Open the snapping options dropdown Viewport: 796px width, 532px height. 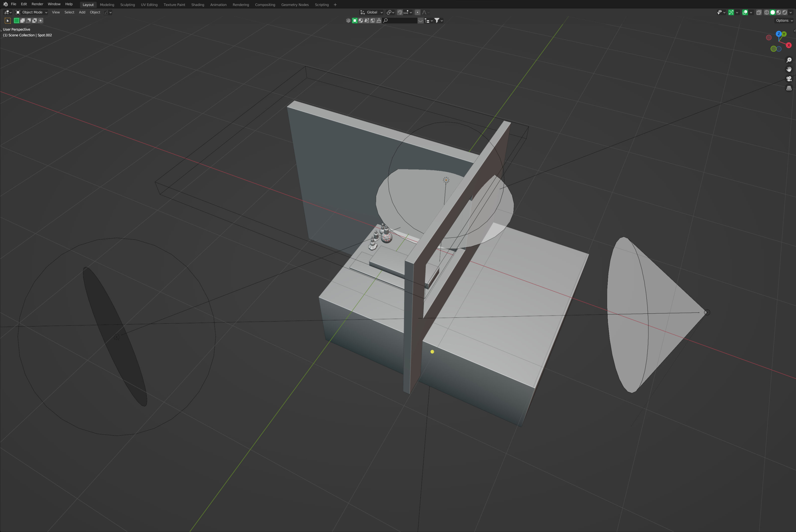tap(408, 12)
